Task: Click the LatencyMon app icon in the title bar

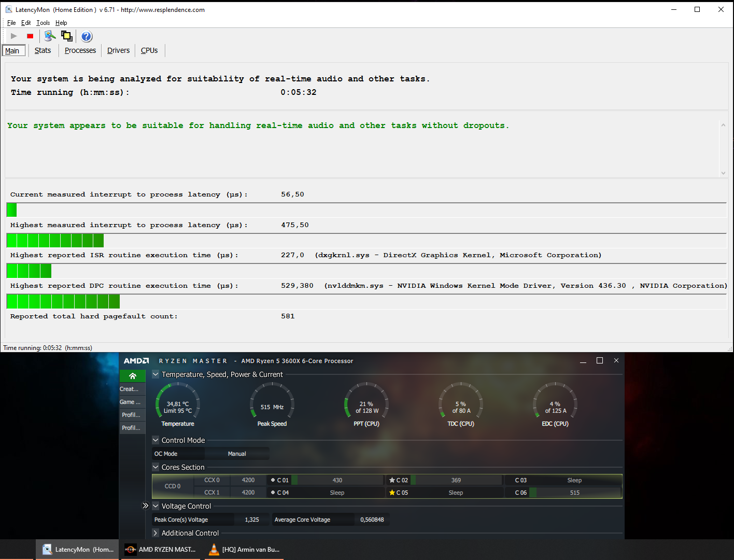Action: tap(9, 9)
